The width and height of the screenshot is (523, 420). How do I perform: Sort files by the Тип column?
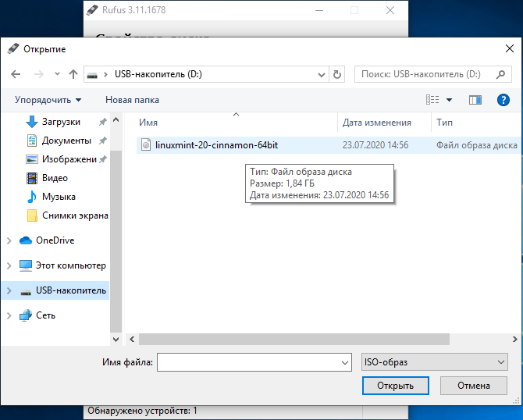pos(445,123)
